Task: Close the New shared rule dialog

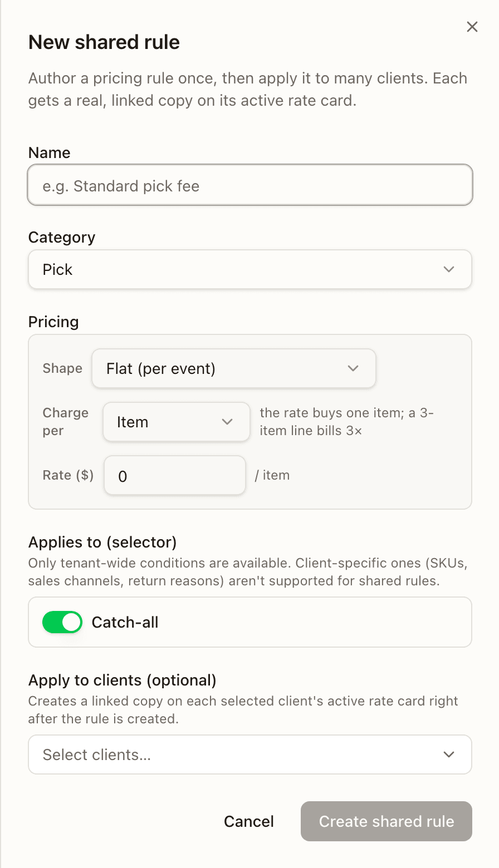Action: tap(472, 27)
